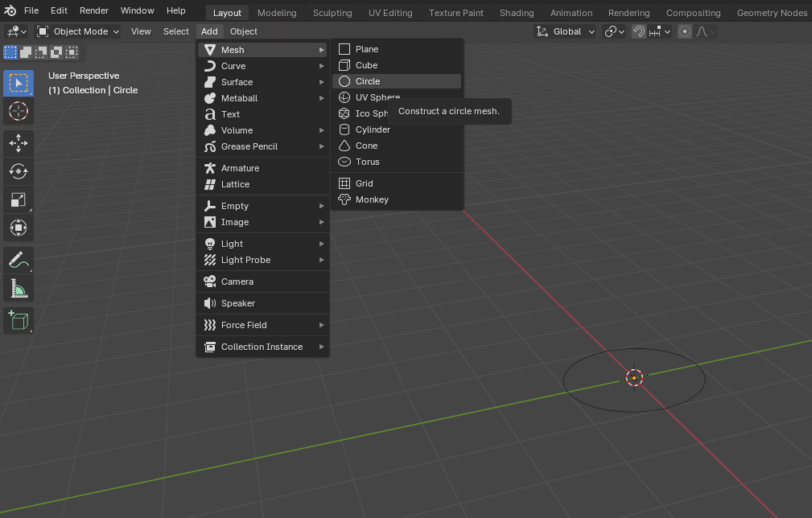Viewport: 812px width, 518px height.
Task: Open the Render menu
Action: tap(93, 10)
